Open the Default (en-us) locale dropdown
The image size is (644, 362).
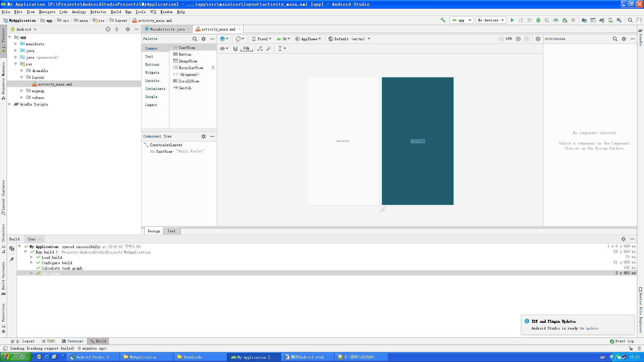pos(349,39)
